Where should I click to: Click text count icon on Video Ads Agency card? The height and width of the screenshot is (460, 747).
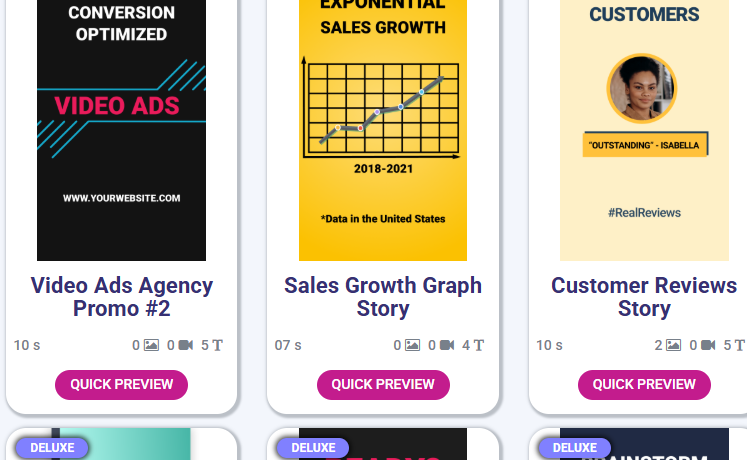click(x=217, y=345)
